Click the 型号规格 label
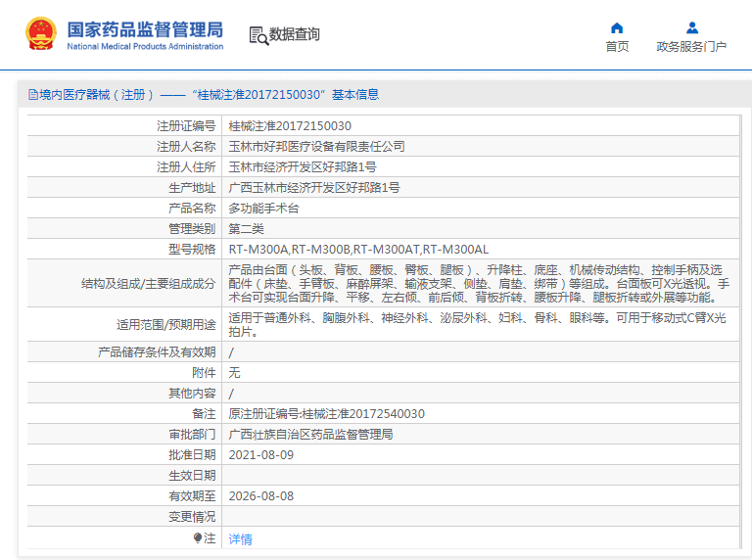Image resolution: width=752 pixels, height=560 pixels. pos(192,250)
